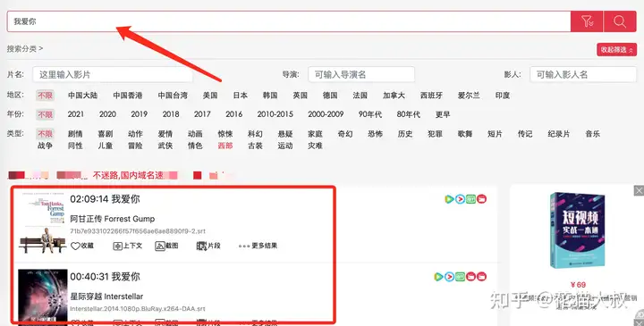
Task: Favorite Forrest Gump with heart 收藏
Action: click(82, 246)
